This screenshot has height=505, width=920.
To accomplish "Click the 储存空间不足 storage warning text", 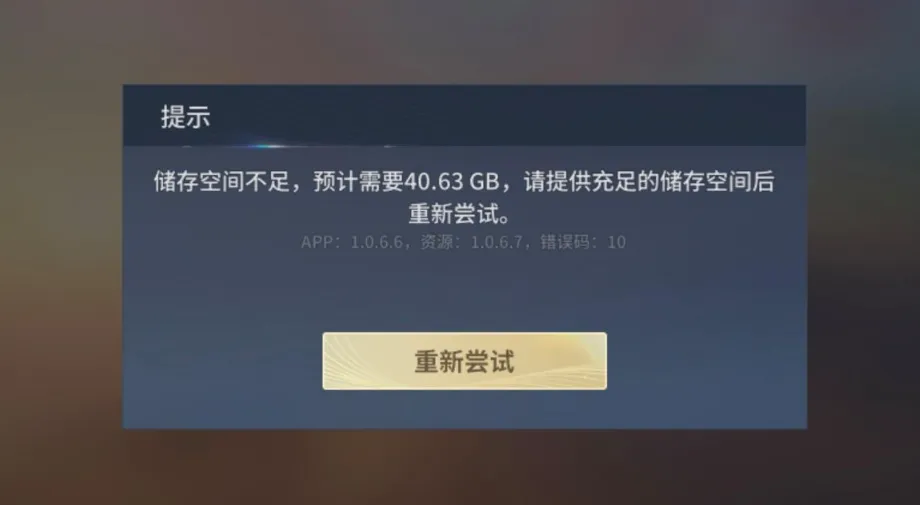I will pyautogui.click(x=222, y=181).
